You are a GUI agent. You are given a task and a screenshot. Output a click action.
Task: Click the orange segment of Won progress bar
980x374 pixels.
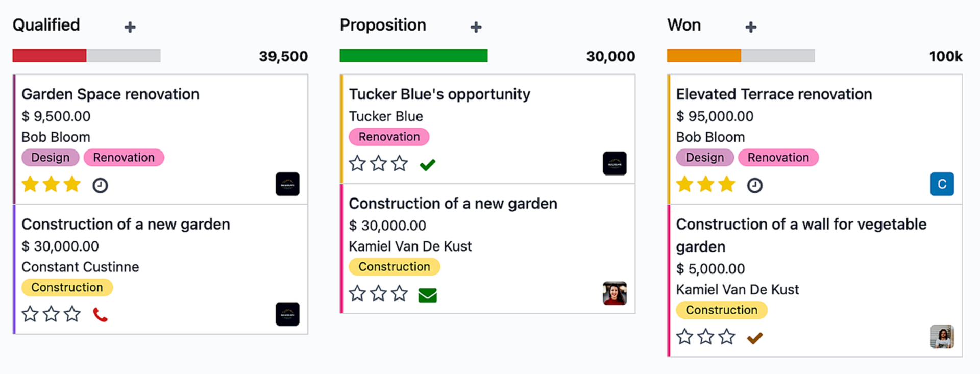pyautogui.click(x=704, y=56)
